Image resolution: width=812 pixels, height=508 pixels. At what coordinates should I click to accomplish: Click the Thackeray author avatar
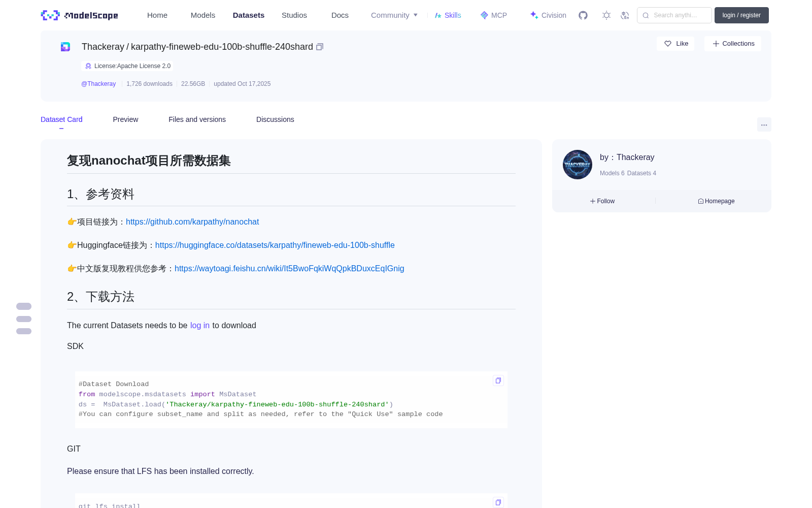tap(578, 165)
